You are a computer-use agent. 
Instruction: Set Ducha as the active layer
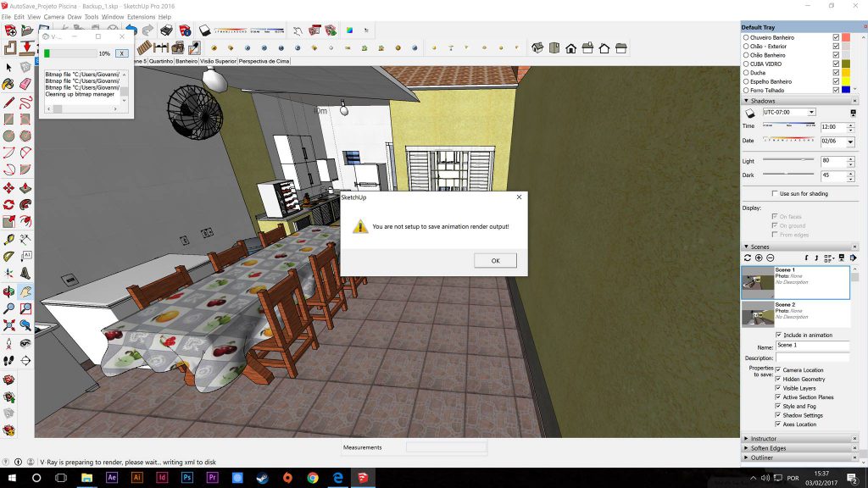pos(746,73)
